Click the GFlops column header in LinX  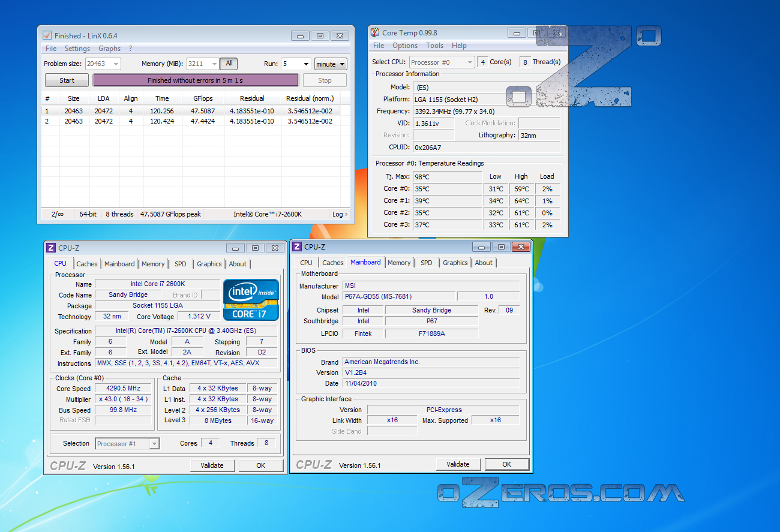coord(203,98)
